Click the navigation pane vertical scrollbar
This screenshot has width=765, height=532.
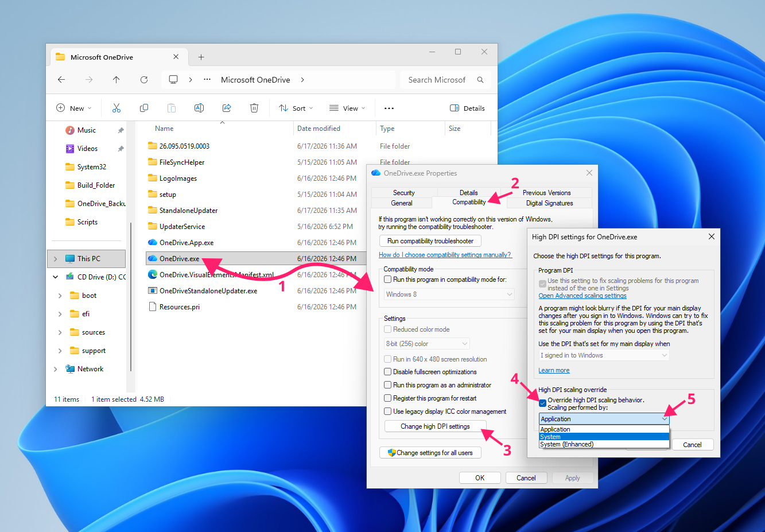click(x=131, y=297)
